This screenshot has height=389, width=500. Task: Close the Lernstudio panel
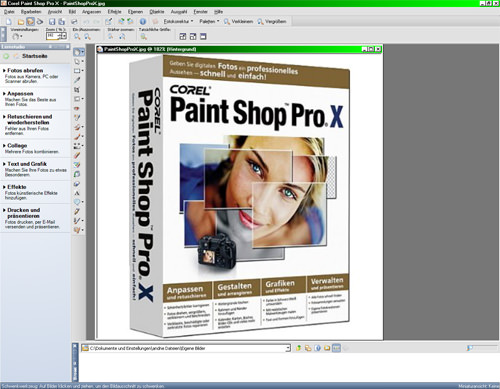(x=67, y=47)
